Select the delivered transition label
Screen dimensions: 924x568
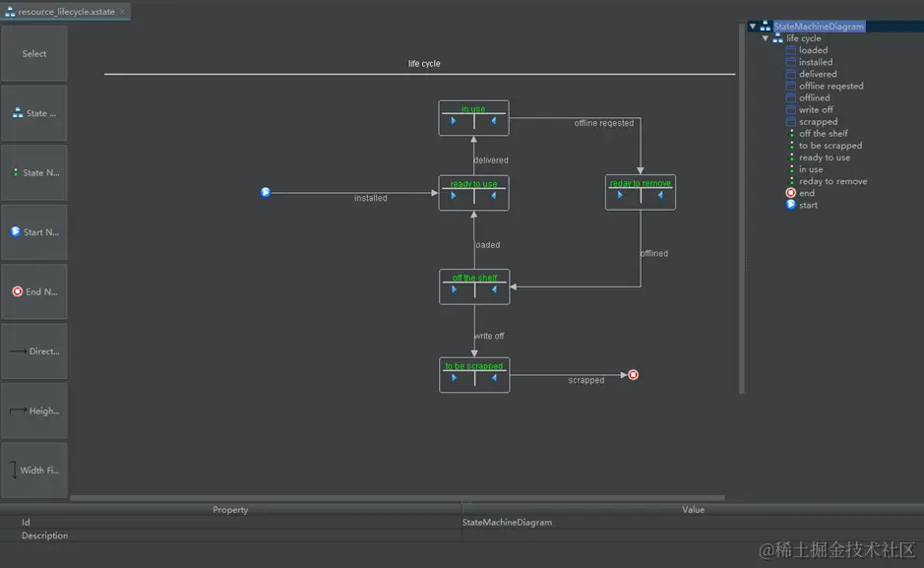click(x=491, y=159)
